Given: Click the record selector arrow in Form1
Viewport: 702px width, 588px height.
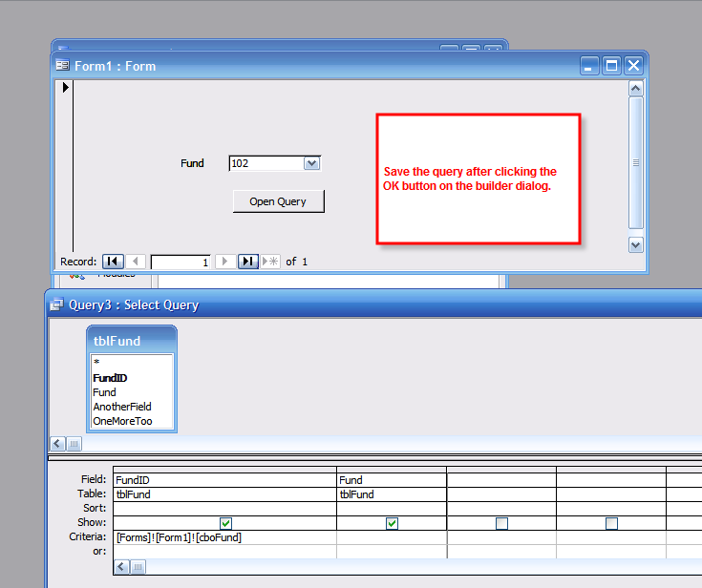Looking at the screenshot, I should (66, 88).
